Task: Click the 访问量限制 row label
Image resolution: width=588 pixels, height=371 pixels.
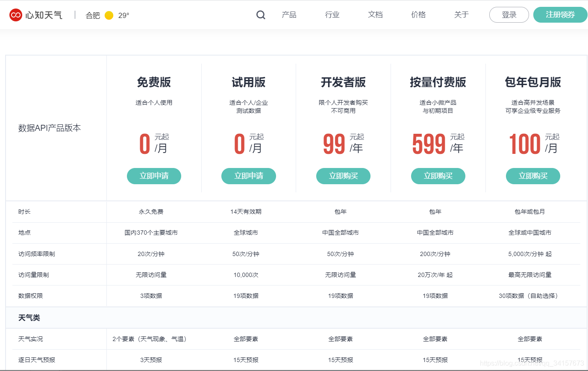Action: point(34,275)
